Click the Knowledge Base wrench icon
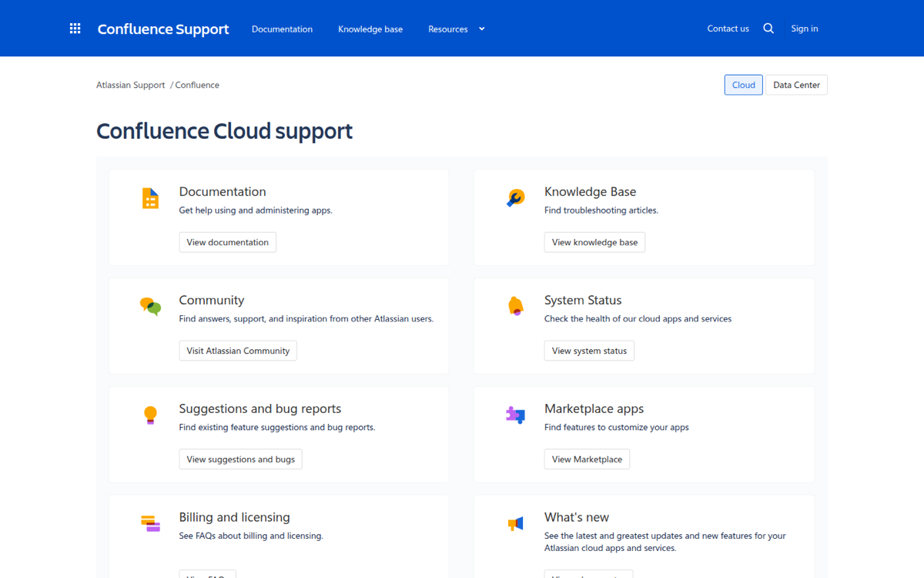This screenshot has width=924, height=578. tap(515, 198)
